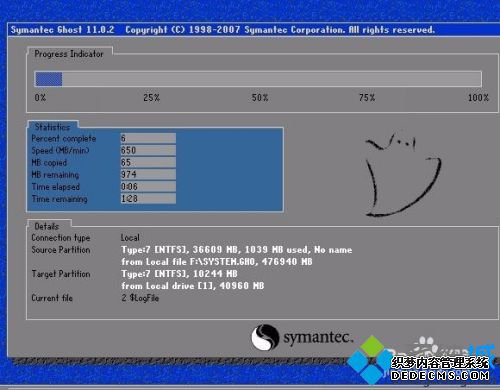Click the Speed (MB/min) label
500x390 pixels.
[x=60, y=150]
